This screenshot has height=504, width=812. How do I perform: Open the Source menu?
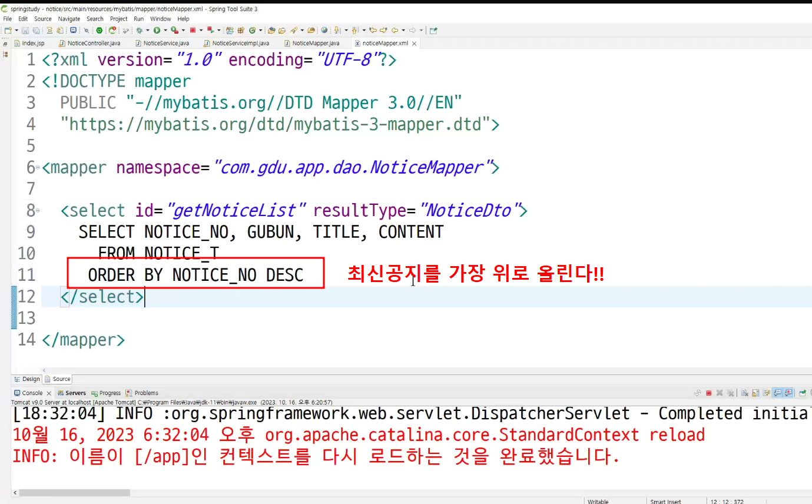(43, 19)
